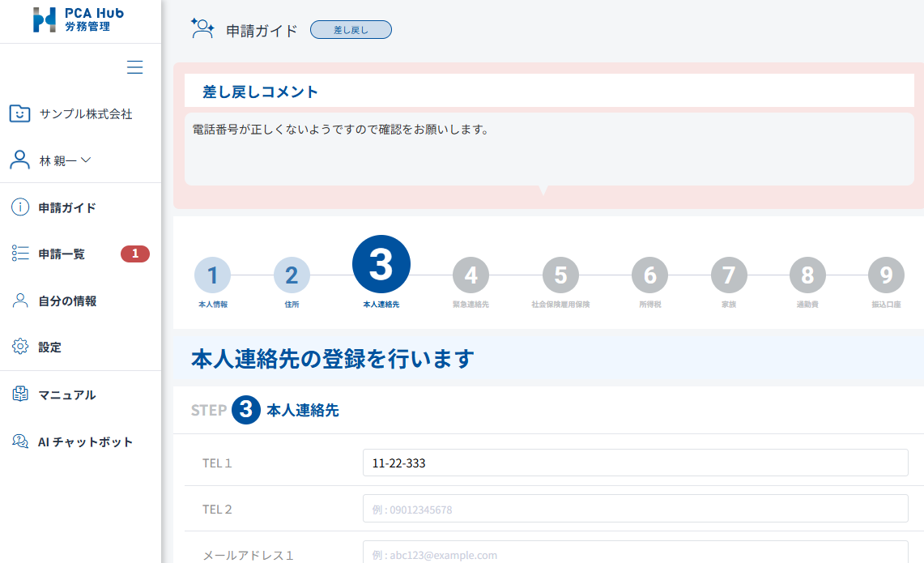Open 自分の情報 from the sidebar menu

(x=67, y=301)
